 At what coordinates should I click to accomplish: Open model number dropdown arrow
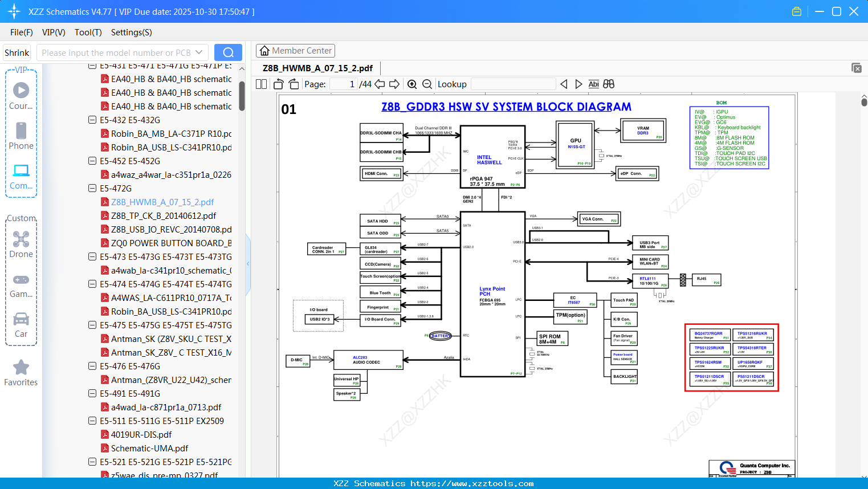[x=199, y=52]
